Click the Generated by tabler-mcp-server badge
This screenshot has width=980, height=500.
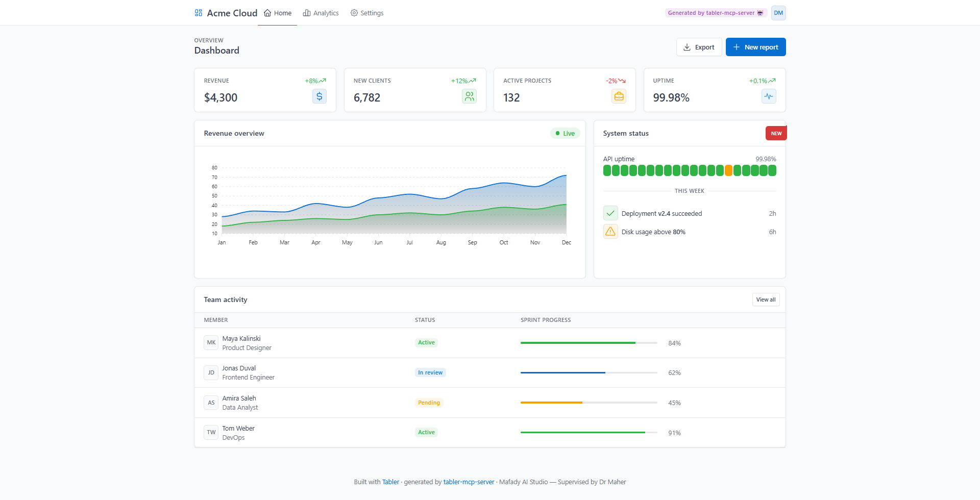(716, 13)
